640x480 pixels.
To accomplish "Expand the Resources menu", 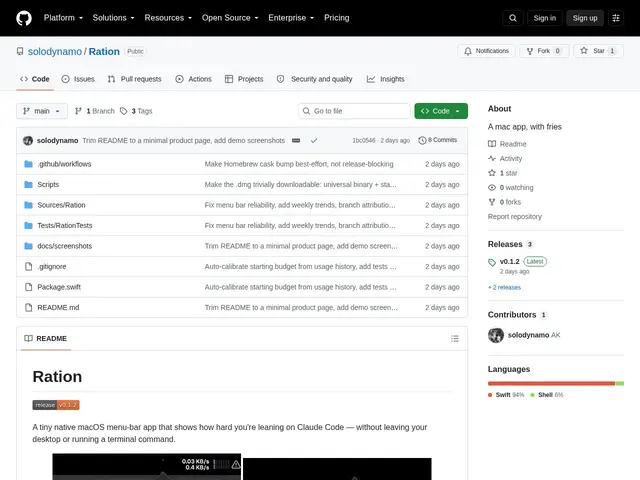I will point(168,18).
